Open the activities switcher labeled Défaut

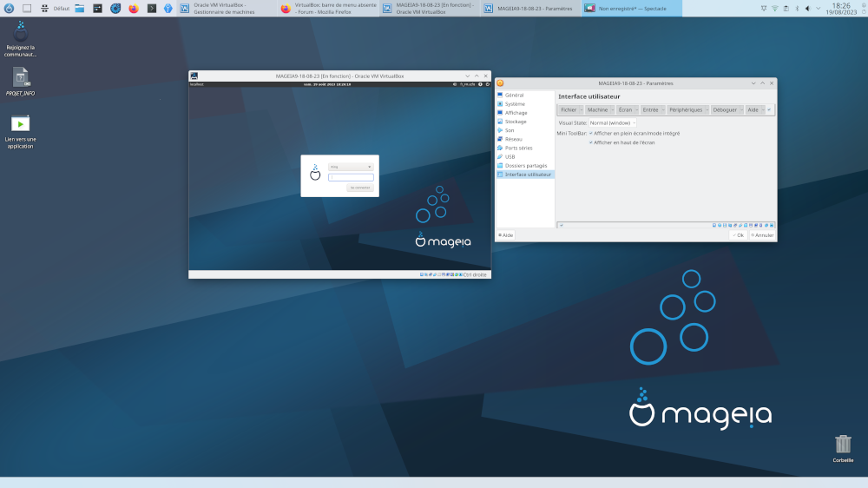(x=56, y=9)
